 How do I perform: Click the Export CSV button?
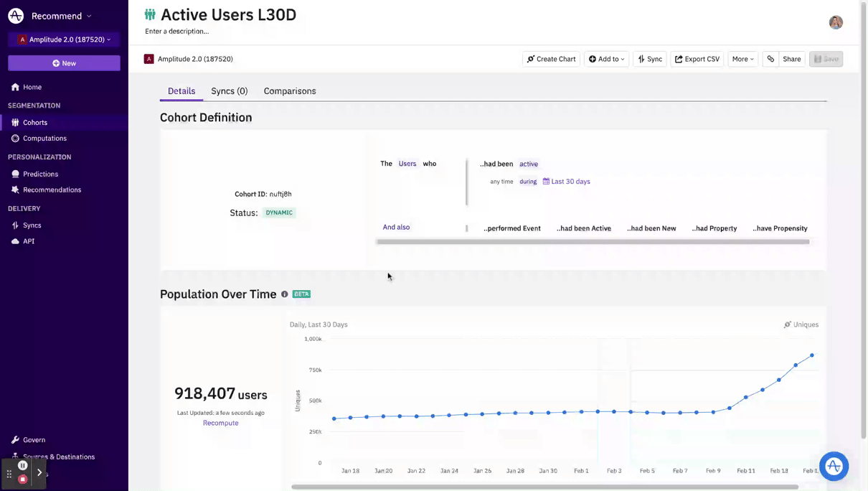pos(697,59)
